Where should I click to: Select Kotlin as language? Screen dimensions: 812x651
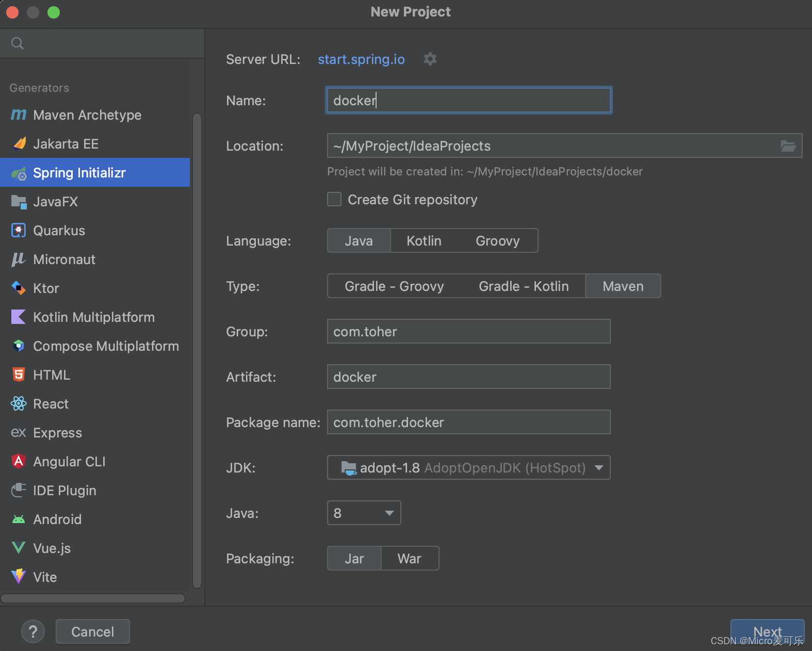tap(424, 241)
